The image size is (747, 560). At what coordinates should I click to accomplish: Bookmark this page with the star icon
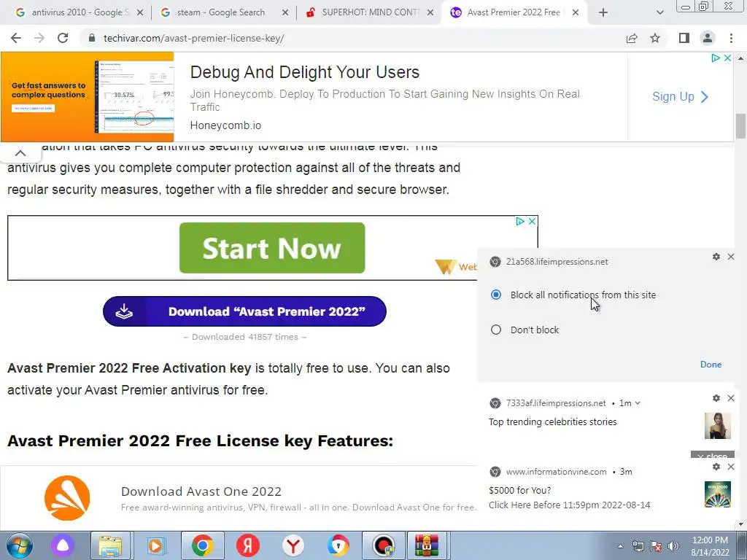pos(655,38)
